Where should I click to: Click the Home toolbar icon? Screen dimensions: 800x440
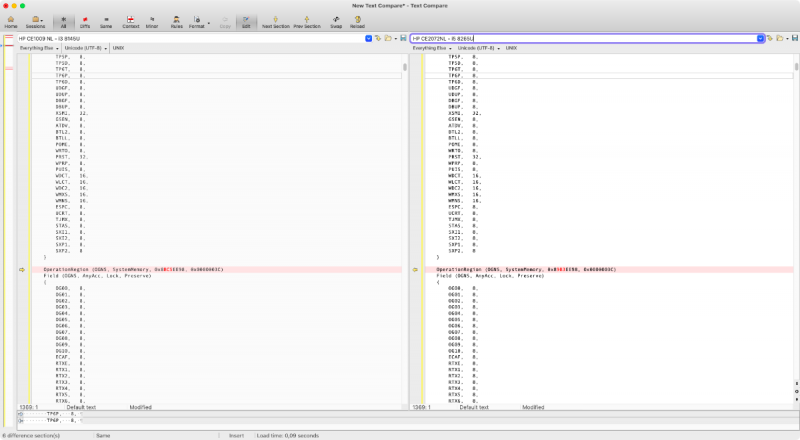[11, 22]
